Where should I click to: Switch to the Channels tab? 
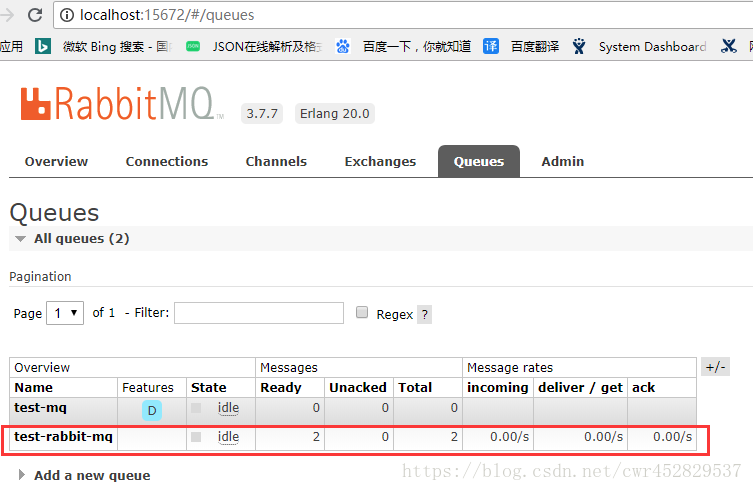[276, 161]
